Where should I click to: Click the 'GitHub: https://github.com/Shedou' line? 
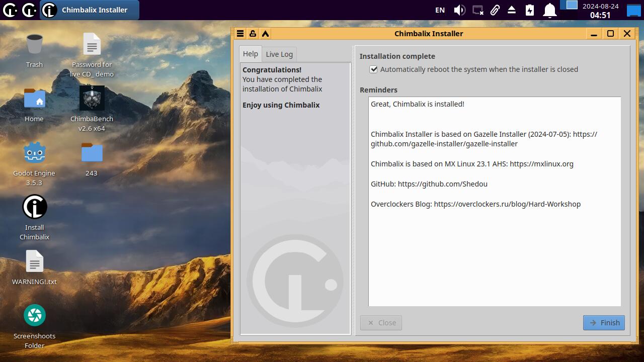point(429,184)
